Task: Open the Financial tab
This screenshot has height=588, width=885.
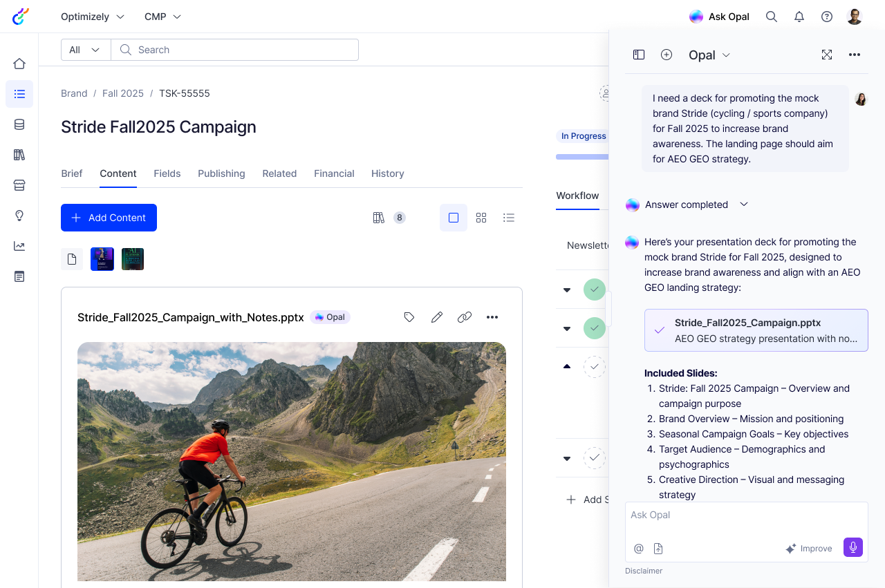Action: 334,173
